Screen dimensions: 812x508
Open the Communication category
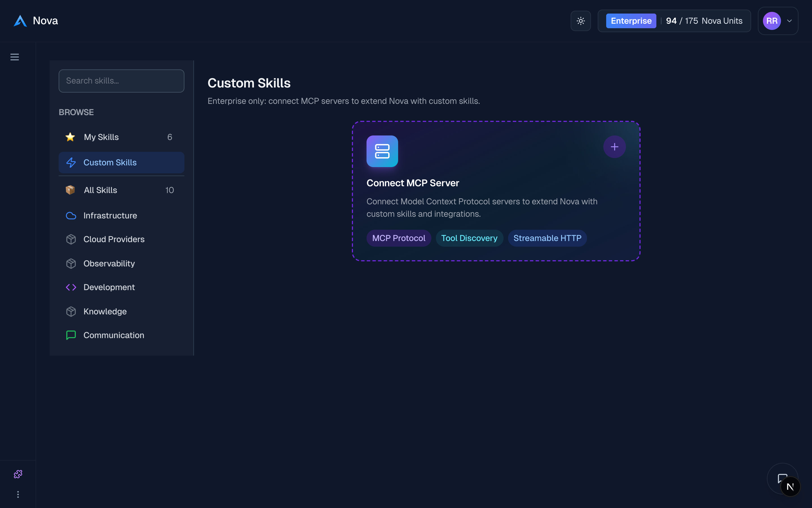(122, 335)
